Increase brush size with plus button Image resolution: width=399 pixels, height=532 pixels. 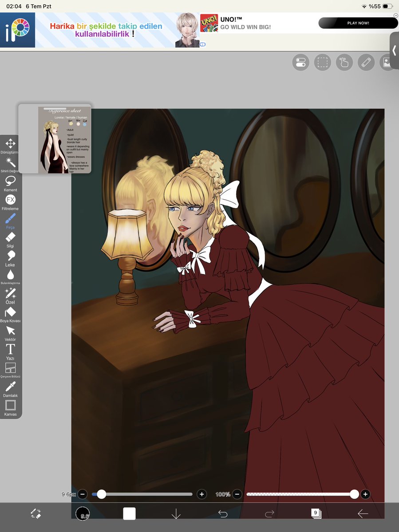pos(202,494)
